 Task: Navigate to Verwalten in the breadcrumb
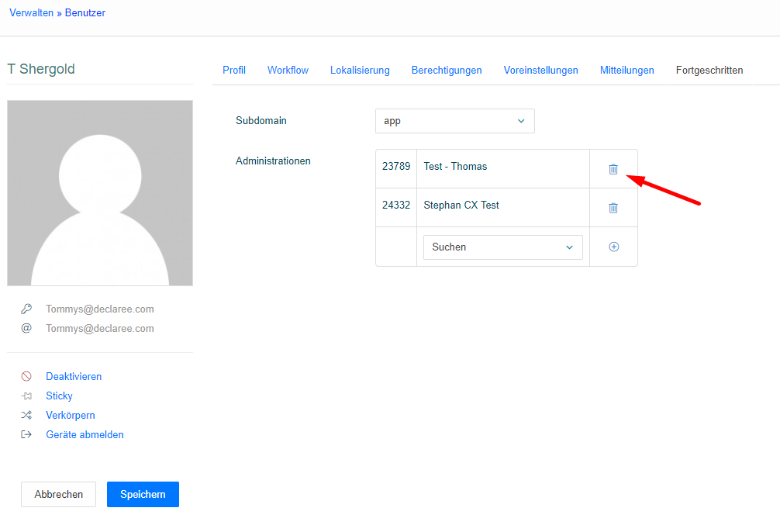(31, 12)
